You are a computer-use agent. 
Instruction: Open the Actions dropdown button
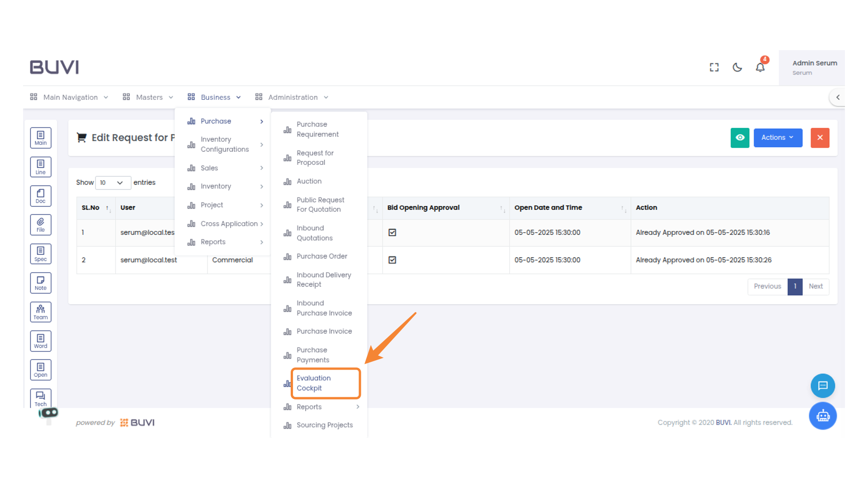point(778,138)
